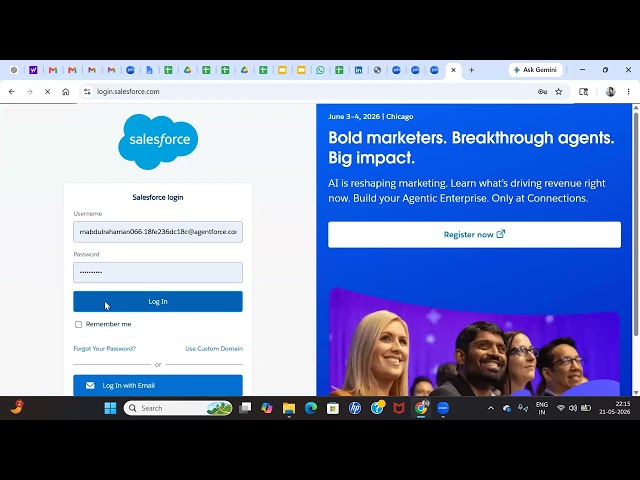Viewport: 640px width, 480px height.
Task: Click the Connections audience photo
Action: click(x=474, y=342)
